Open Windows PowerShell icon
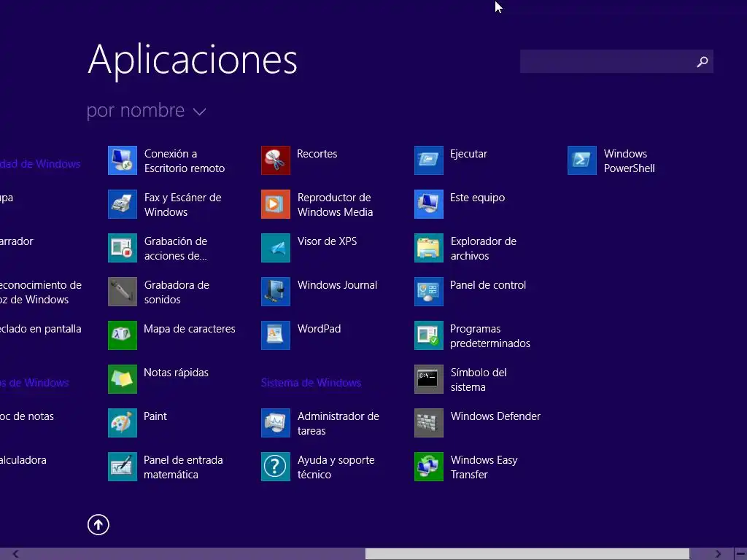 [582, 160]
